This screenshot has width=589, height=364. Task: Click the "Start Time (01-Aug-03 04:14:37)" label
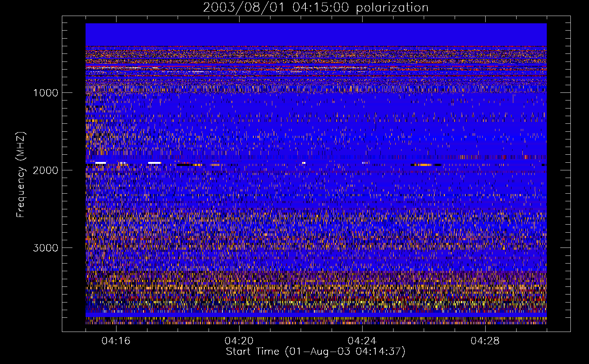[316, 352]
